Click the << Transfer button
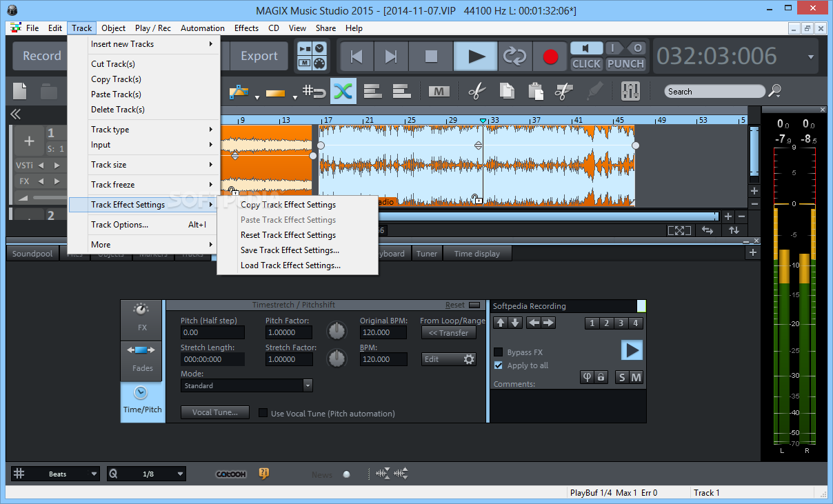This screenshot has width=833, height=504. 448,333
